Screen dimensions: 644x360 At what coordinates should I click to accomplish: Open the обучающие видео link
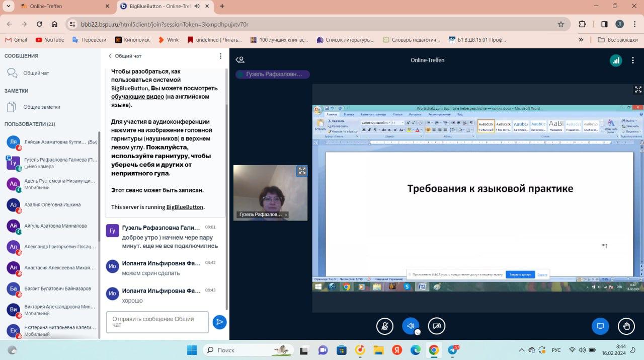137,97
